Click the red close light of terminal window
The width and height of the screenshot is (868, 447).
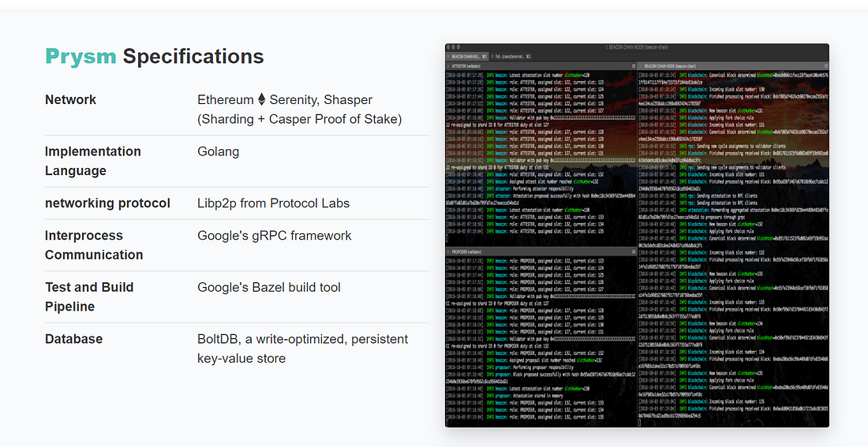[x=448, y=47]
